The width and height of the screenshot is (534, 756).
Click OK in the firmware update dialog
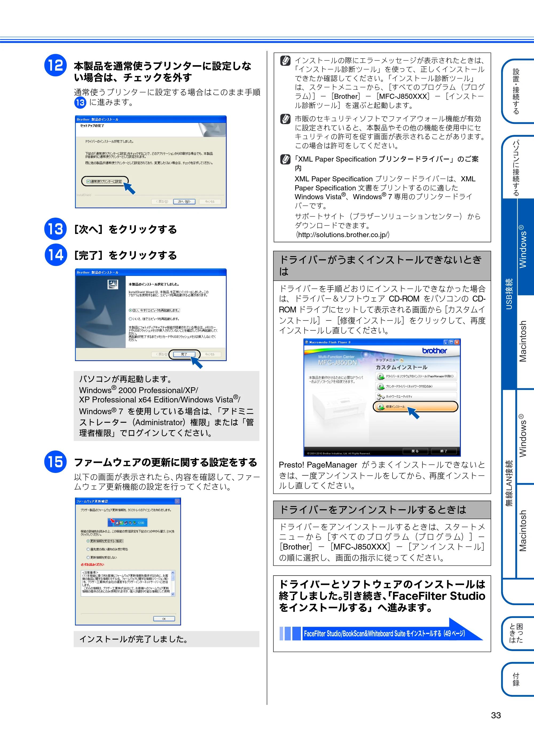(x=164, y=619)
